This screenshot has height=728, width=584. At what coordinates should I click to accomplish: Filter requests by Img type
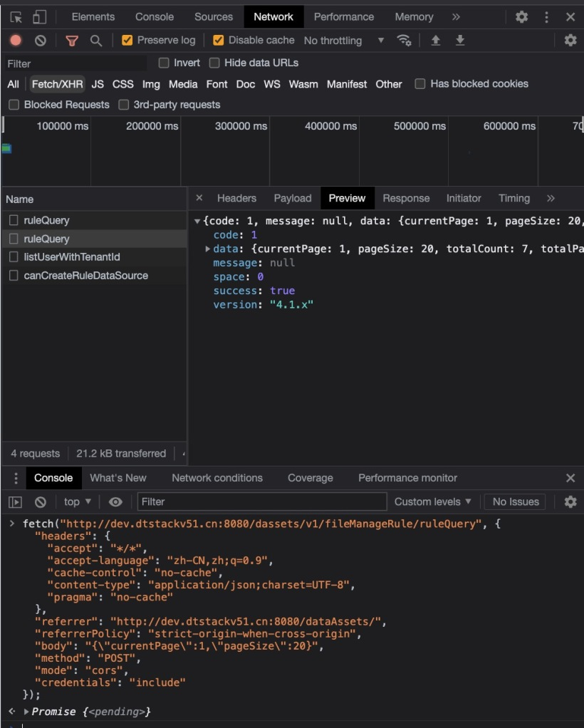pyautogui.click(x=151, y=84)
